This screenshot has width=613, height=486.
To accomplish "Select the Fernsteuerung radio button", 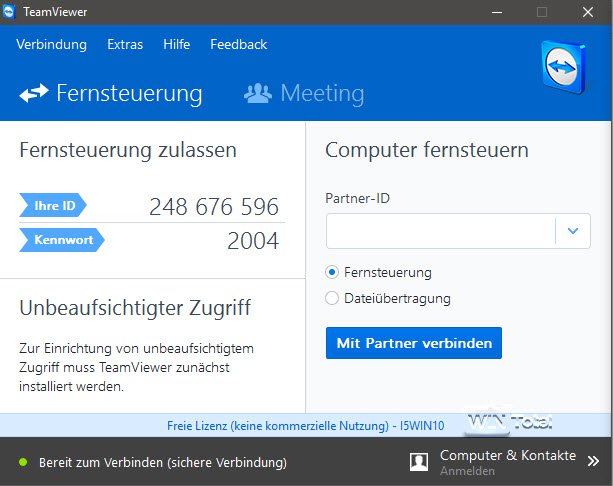I will 333,272.
